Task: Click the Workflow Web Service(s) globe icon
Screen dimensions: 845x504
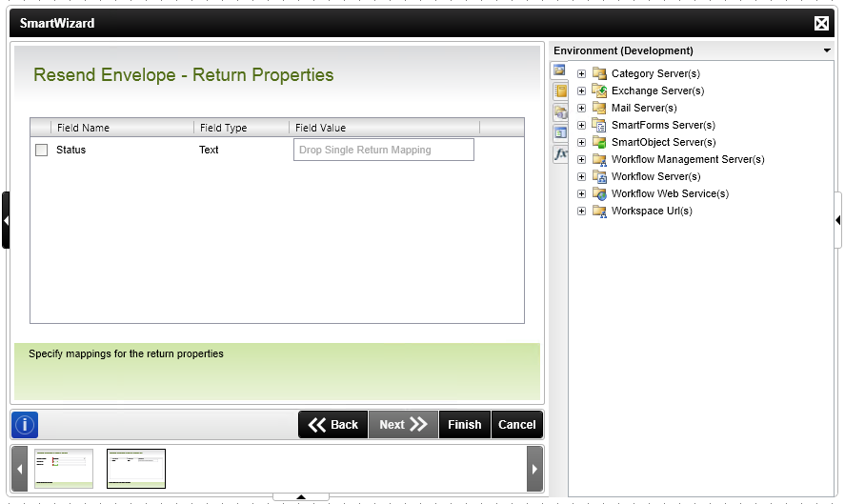Action: tap(599, 193)
